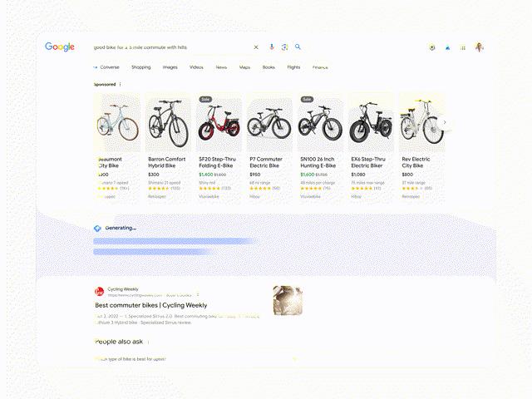Click the Sale badge on the SN100 bike
Viewport: 532px width, 399px height.
click(x=307, y=100)
